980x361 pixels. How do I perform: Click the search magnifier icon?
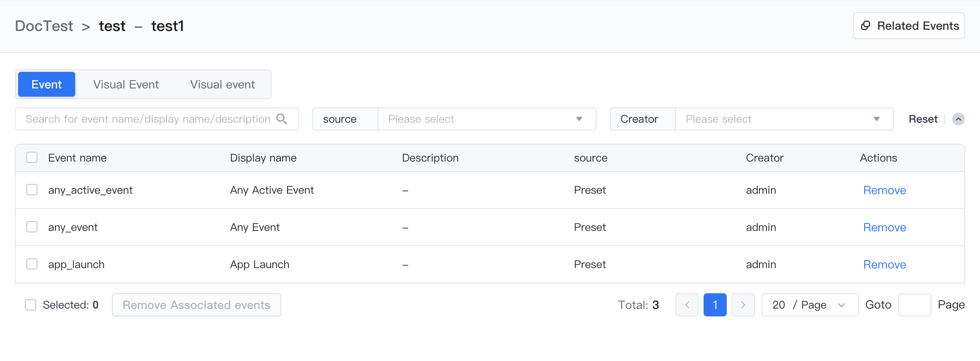[x=282, y=119]
